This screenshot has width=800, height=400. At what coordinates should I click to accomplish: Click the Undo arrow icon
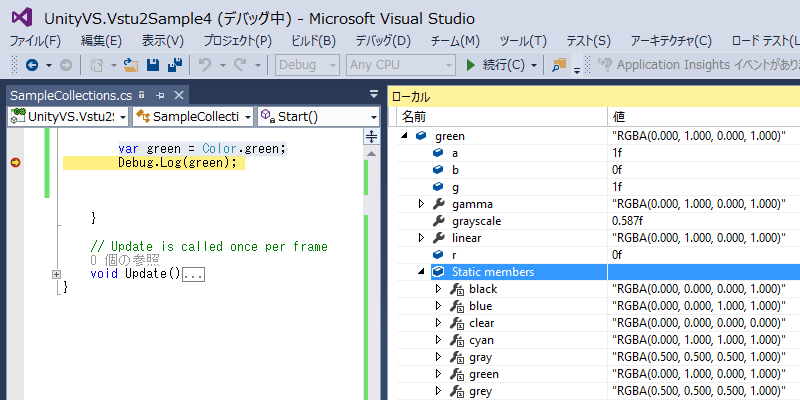205,65
